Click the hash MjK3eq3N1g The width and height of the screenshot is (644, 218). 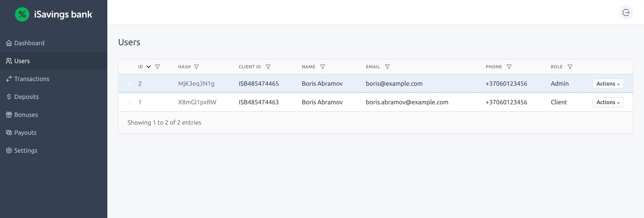click(x=196, y=83)
